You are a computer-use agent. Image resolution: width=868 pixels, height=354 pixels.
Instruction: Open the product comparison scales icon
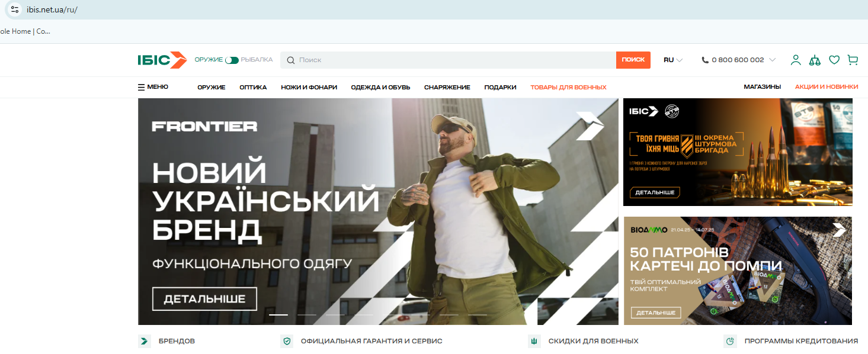(815, 60)
